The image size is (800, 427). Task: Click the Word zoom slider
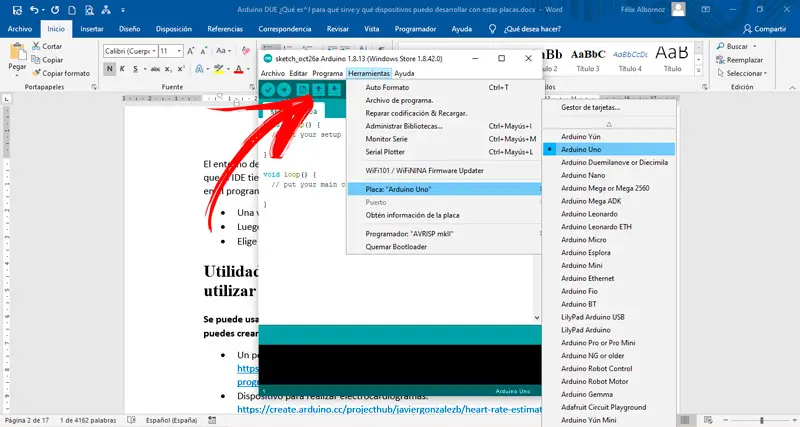[x=761, y=420]
